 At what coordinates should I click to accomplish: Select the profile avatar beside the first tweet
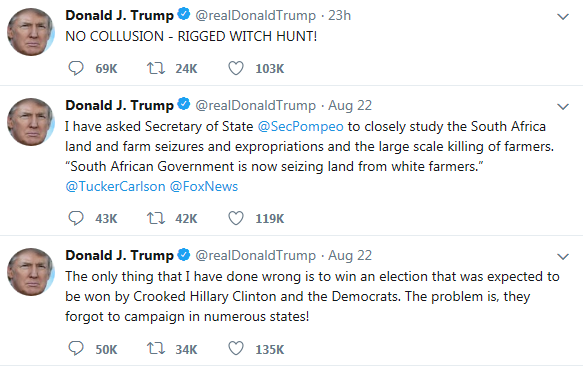coord(31,32)
